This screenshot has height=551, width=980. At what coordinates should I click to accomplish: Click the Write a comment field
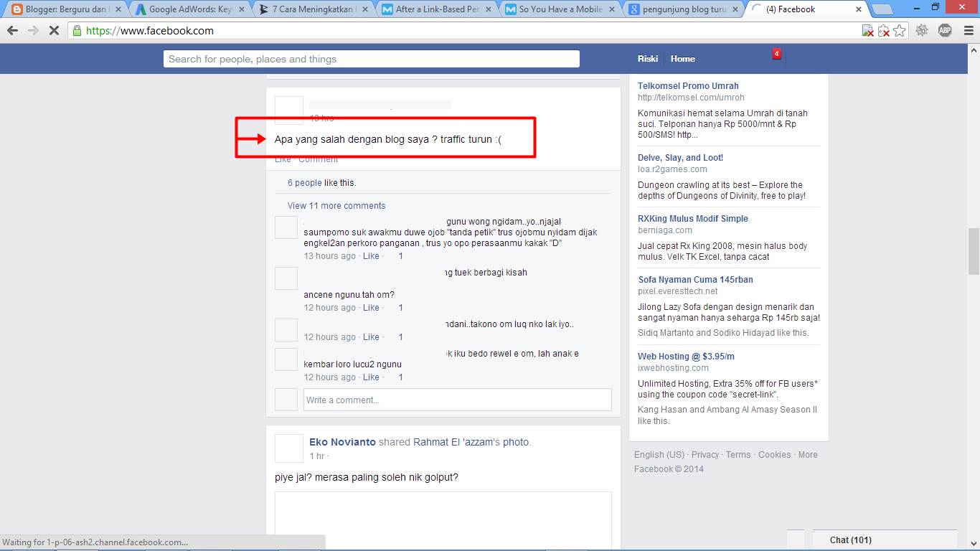click(458, 400)
